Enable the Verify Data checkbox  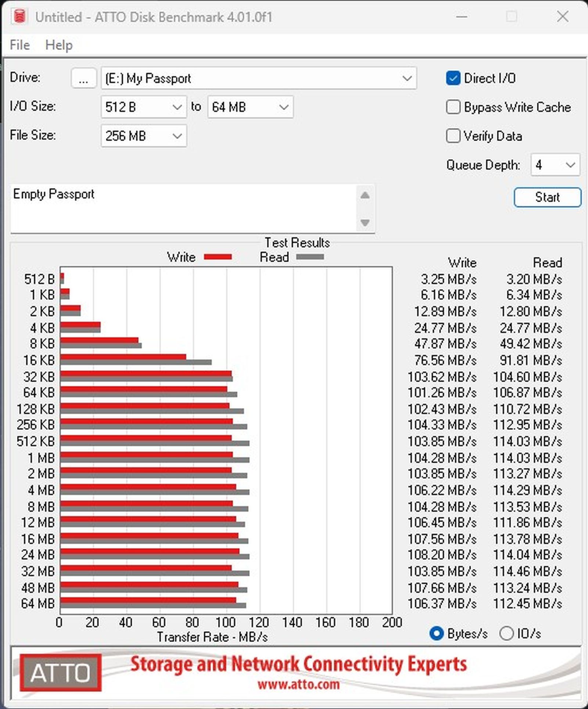pos(453,136)
